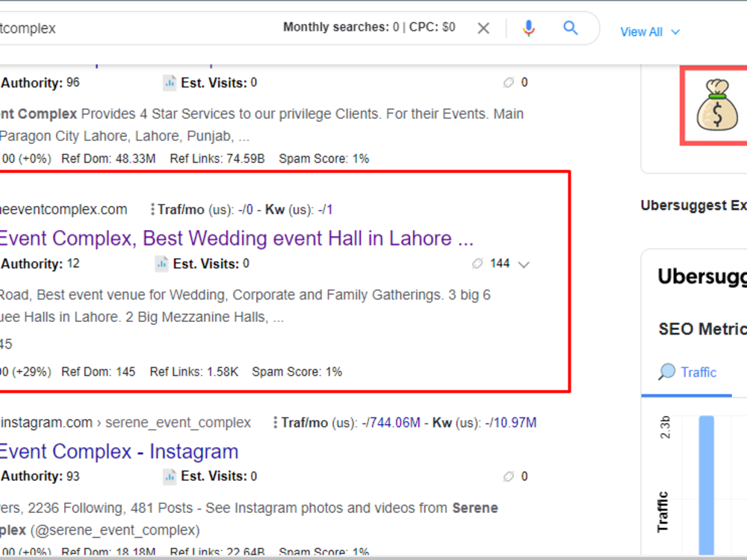Screen dimensions: 747x560
Task: Click the backlink icon with count 0 in the Authority 93 row
Action: point(509,476)
